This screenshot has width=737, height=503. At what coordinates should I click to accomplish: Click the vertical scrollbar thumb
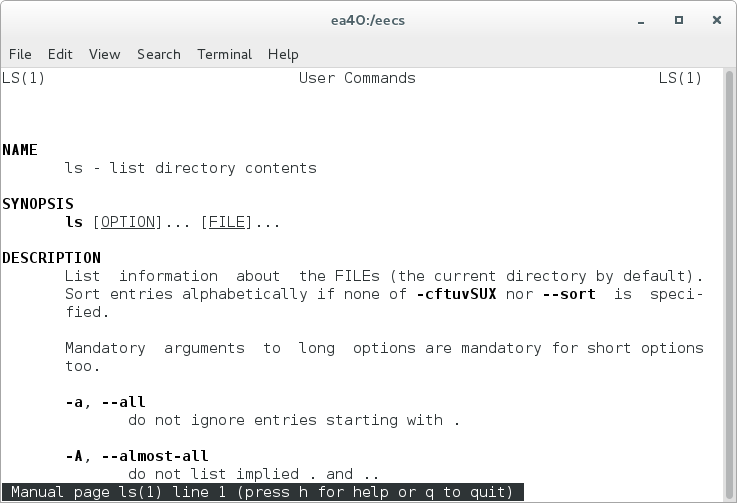click(x=729, y=285)
